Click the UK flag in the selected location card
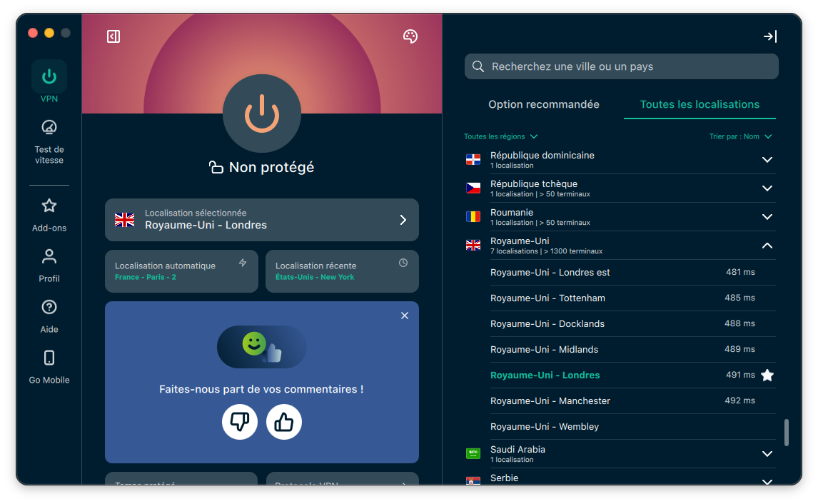 tap(125, 220)
